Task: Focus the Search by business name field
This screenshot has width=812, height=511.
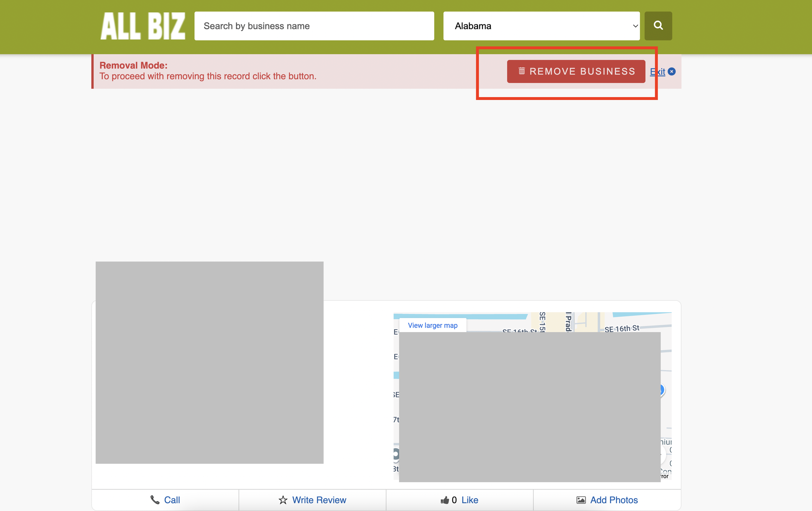Action: click(x=314, y=26)
